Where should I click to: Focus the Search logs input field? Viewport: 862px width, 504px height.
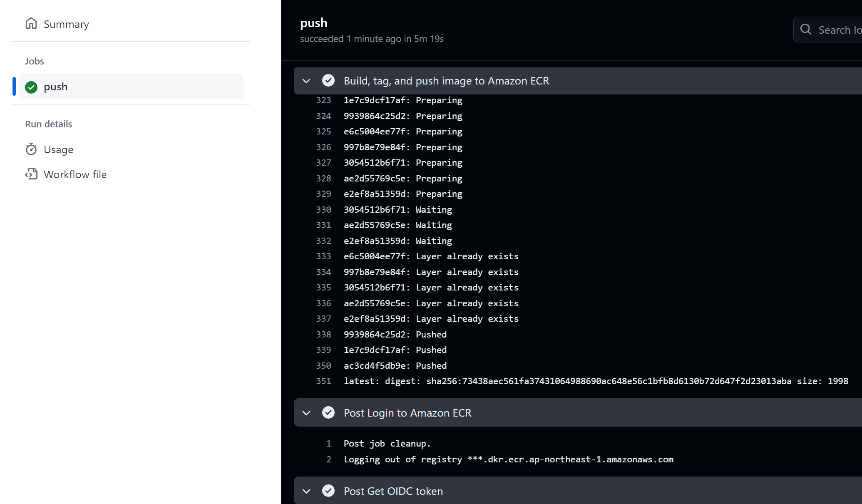click(x=839, y=30)
